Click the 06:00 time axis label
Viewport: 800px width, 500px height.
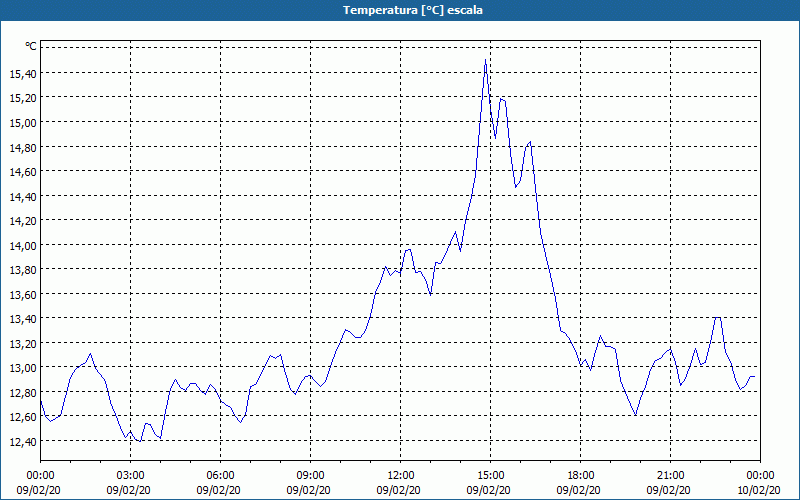tap(220, 476)
